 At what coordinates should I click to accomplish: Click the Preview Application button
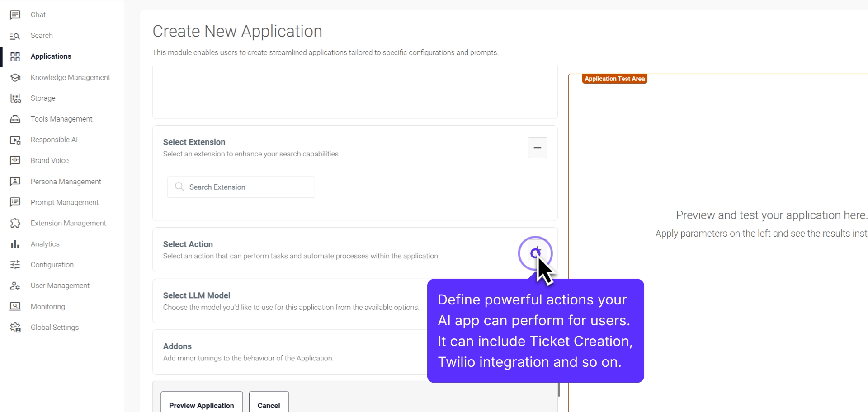tap(202, 405)
